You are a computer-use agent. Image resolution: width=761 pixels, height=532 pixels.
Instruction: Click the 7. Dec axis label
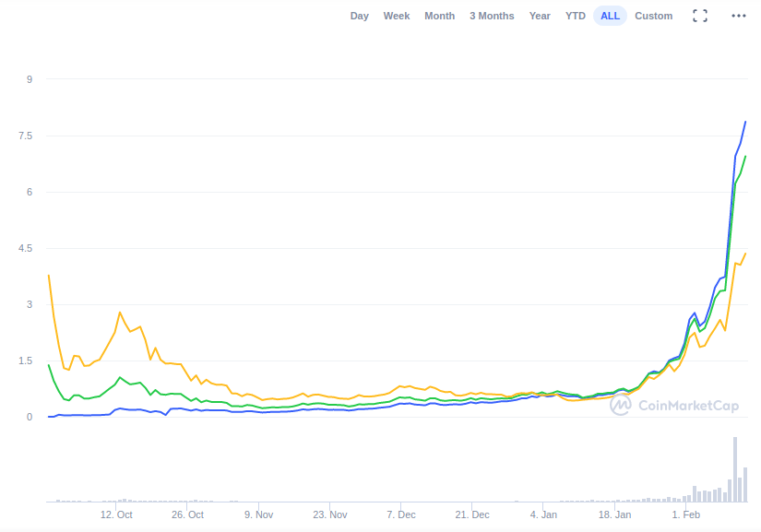click(x=400, y=514)
